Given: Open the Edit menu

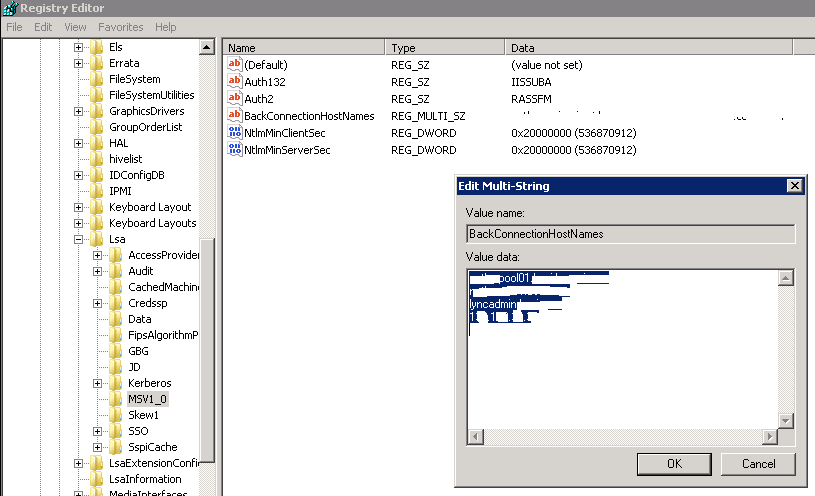Looking at the screenshot, I should click(43, 27).
